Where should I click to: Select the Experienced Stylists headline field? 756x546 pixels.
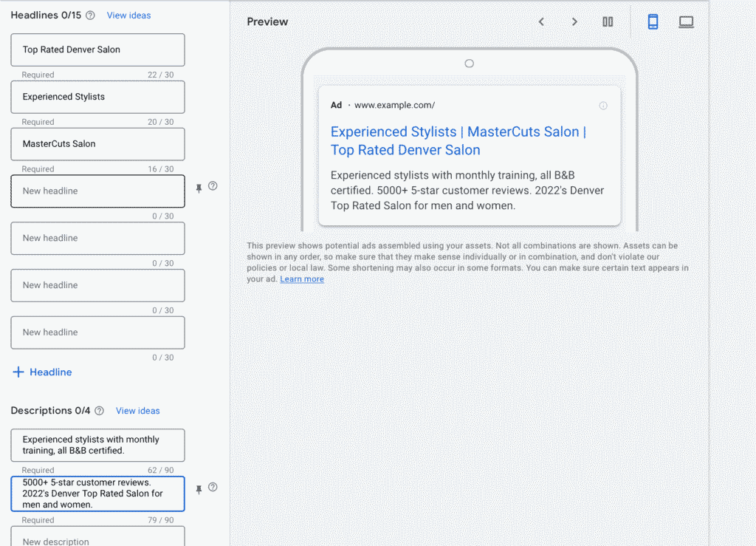click(97, 97)
